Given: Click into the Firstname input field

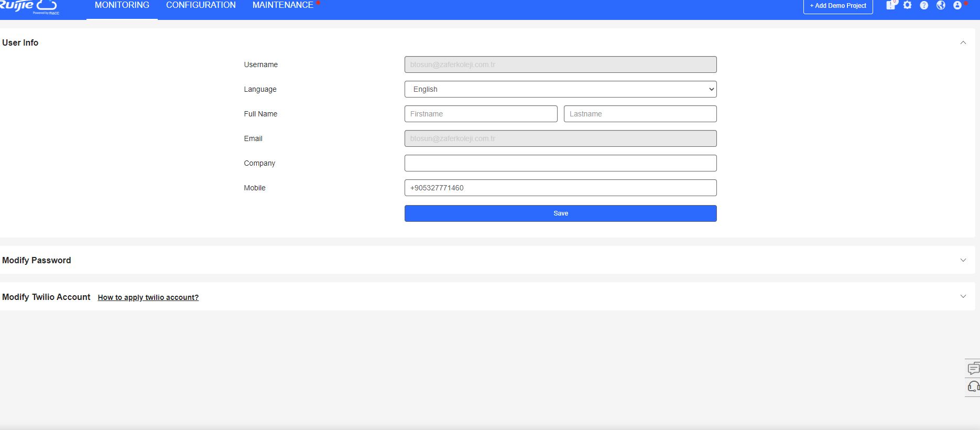Looking at the screenshot, I should [x=481, y=114].
